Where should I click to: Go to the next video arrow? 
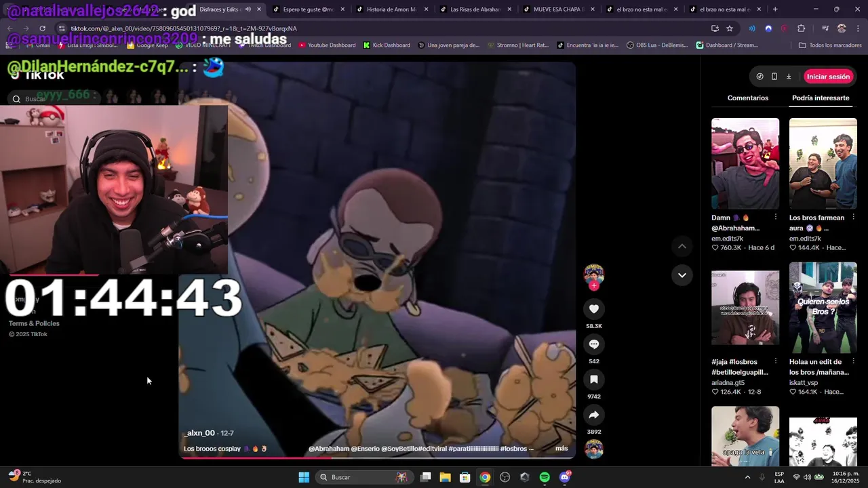682,275
